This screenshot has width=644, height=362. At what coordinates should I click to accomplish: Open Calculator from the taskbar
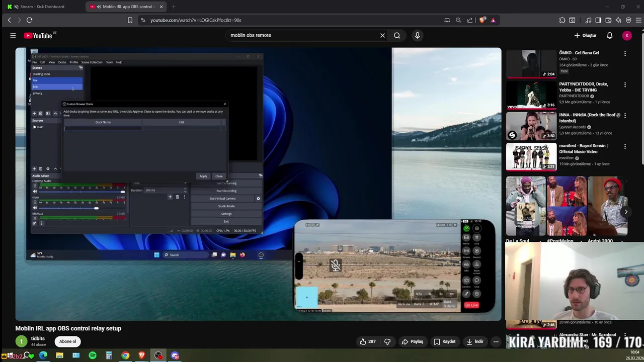[109, 355]
